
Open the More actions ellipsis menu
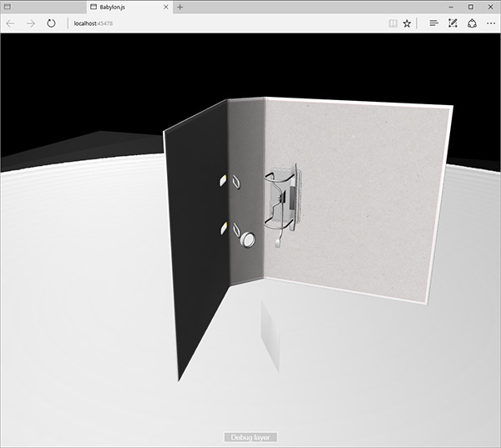tap(491, 23)
